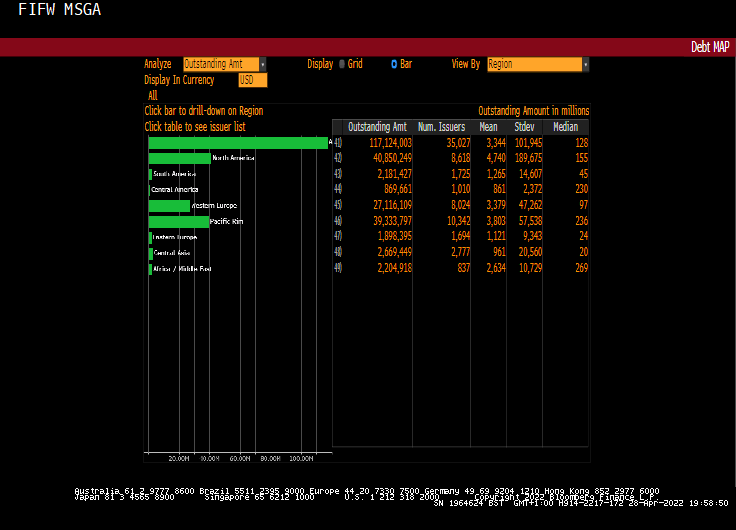Viewport: 736px width, 530px height.
Task: Open the Analyze Outstanding Amt dropdown
Action: click(224, 64)
